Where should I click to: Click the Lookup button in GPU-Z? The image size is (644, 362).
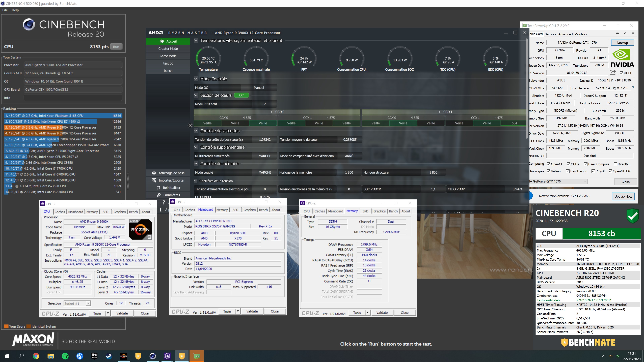[x=622, y=42]
